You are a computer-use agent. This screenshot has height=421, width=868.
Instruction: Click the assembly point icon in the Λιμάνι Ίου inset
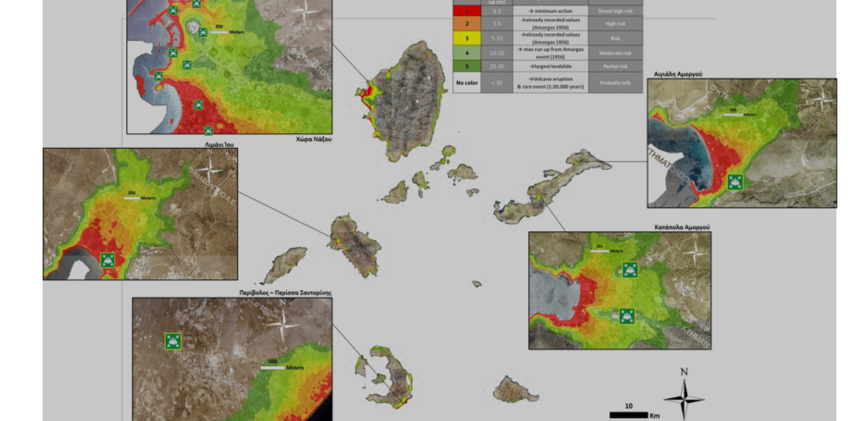coord(108,260)
